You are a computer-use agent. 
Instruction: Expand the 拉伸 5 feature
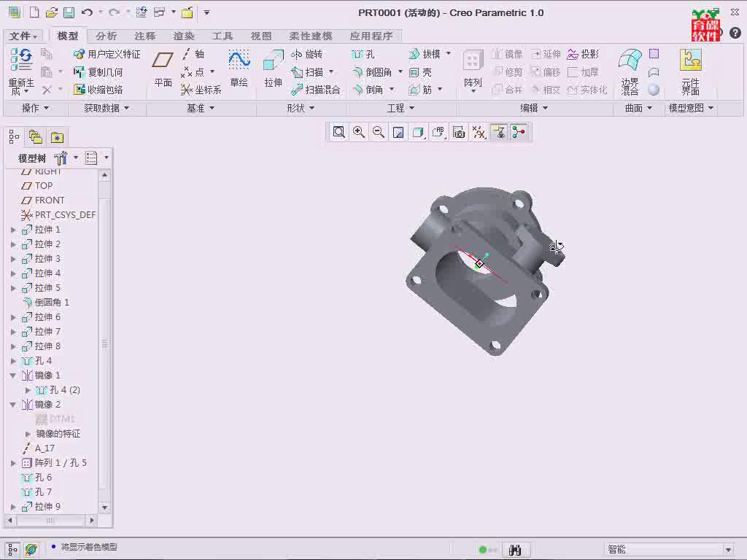tap(13, 288)
